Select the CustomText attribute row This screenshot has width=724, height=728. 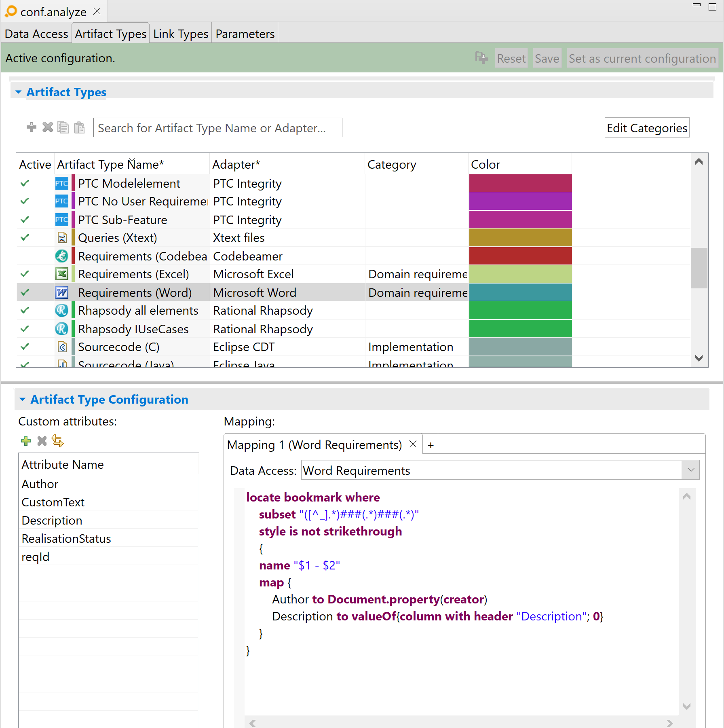108,502
